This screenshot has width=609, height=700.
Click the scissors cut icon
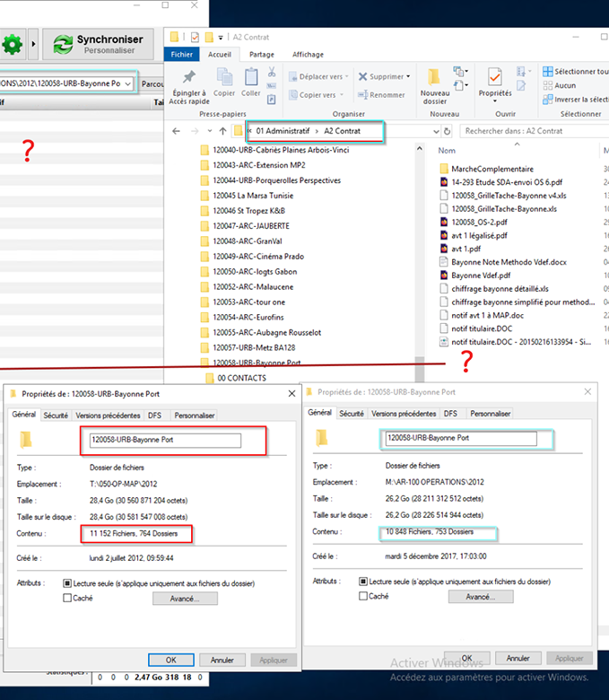click(x=271, y=72)
